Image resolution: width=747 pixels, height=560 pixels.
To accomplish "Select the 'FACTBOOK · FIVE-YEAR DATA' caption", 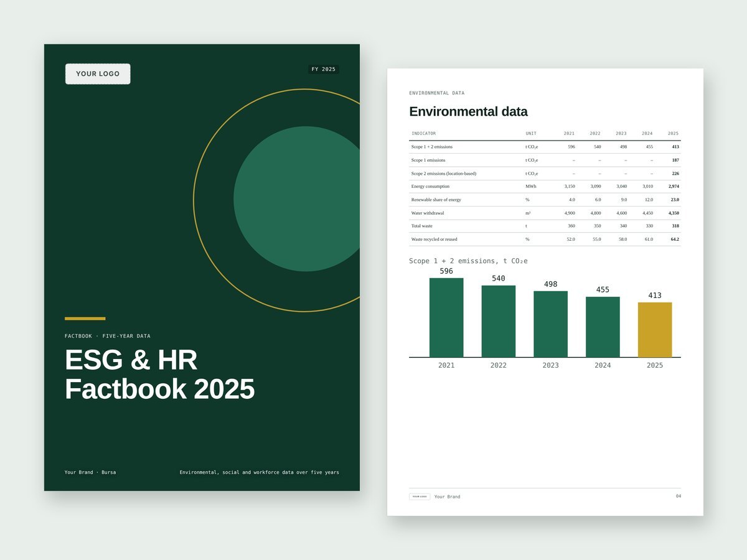I will point(108,336).
